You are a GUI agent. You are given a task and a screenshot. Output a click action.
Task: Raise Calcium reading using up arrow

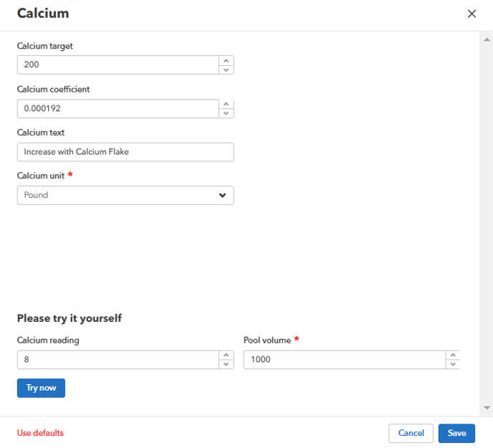226,355
